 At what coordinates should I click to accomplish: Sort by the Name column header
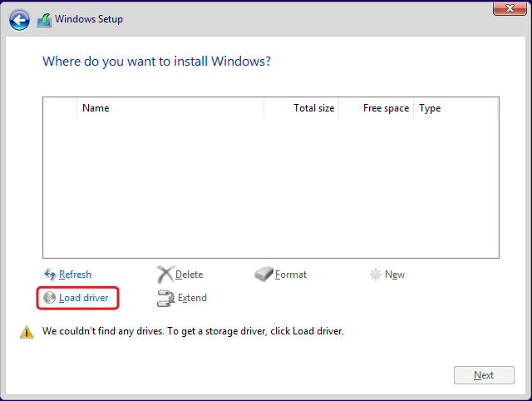[x=96, y=108]
